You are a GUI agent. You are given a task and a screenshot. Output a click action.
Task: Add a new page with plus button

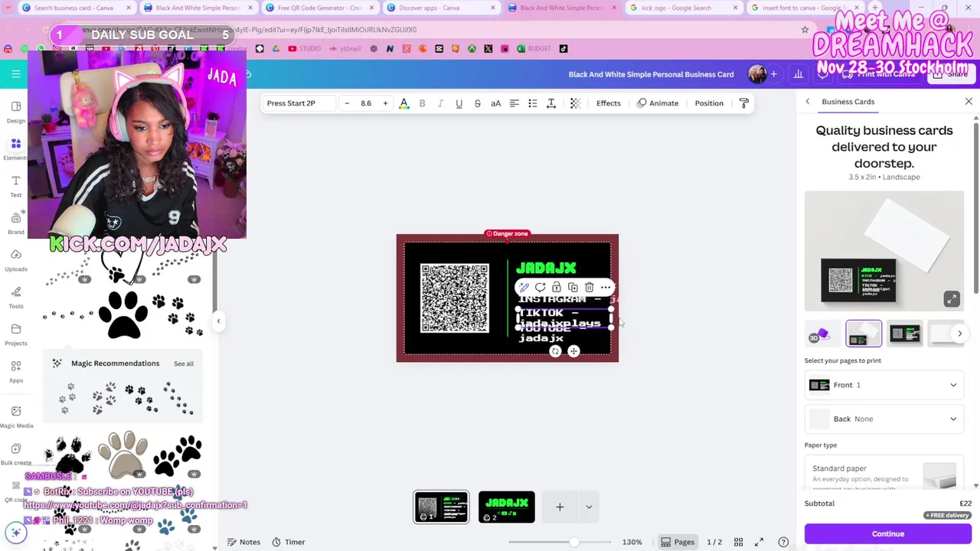(x=560, y=507)
